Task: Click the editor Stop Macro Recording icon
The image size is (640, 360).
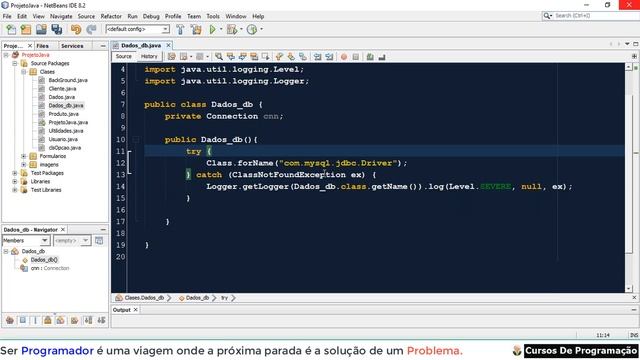Action: [356, 57]
